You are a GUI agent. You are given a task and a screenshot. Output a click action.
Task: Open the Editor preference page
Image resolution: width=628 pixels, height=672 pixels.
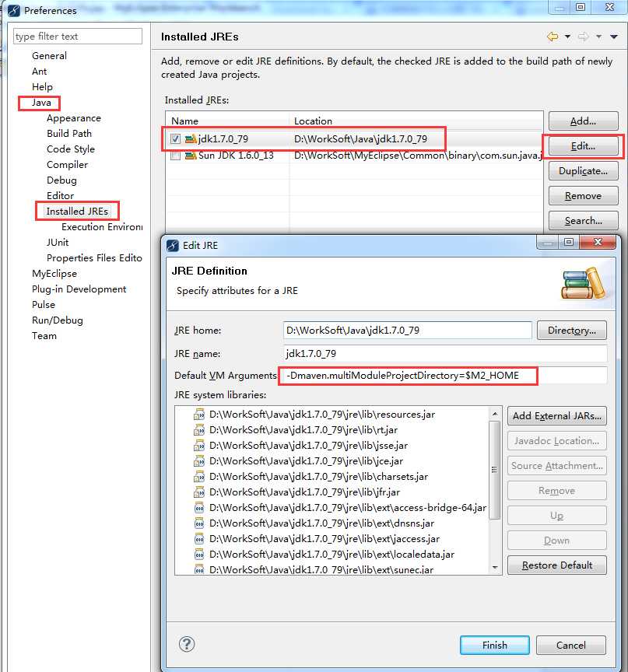click(x=61, y=195)
